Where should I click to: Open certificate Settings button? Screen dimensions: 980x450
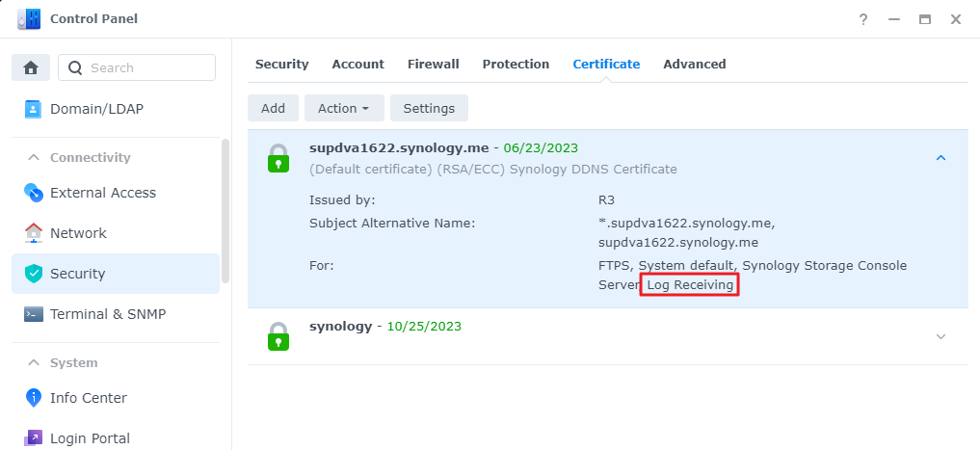(x=429, y=108)
